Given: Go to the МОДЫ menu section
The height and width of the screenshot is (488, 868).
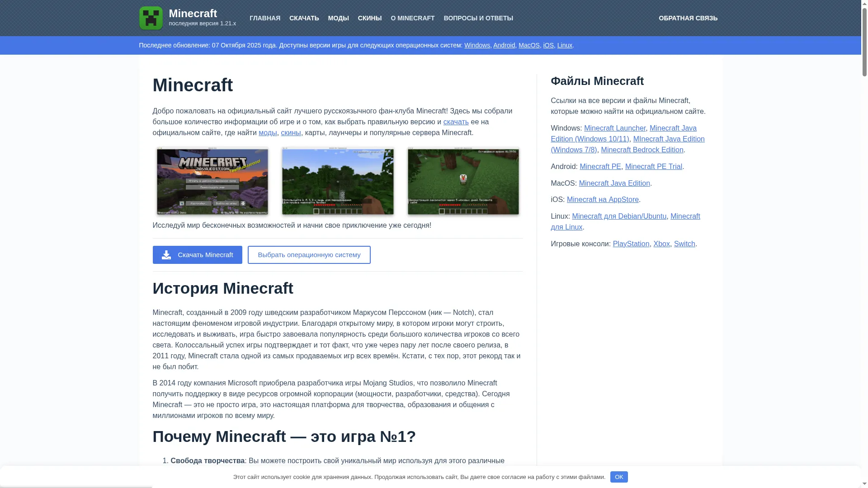Looking at the screenshot, I should [x=339, y=18].
